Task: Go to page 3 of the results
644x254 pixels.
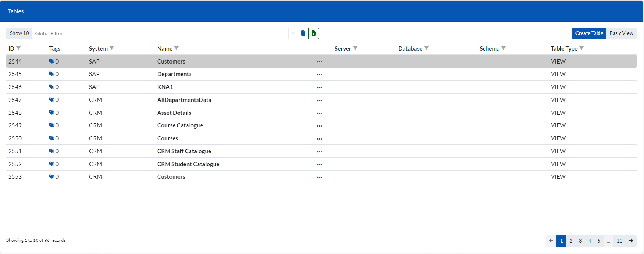Action: coord(580,241)
